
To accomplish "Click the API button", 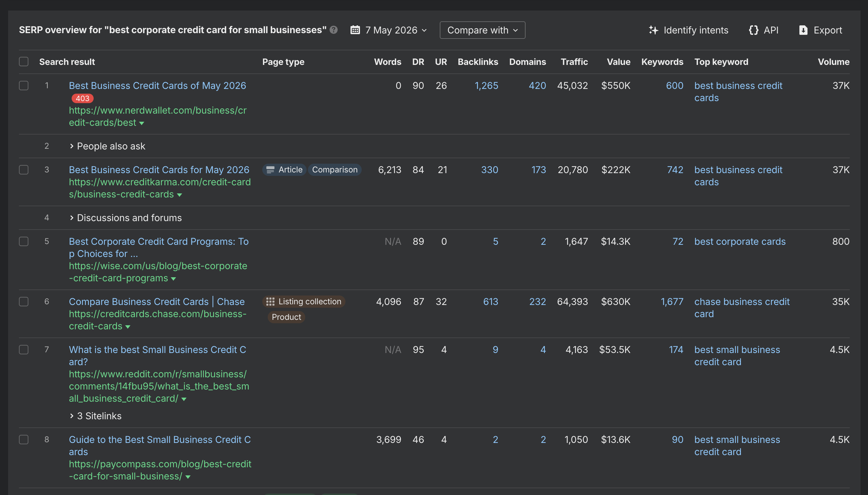I will click(x=763, y=30).
